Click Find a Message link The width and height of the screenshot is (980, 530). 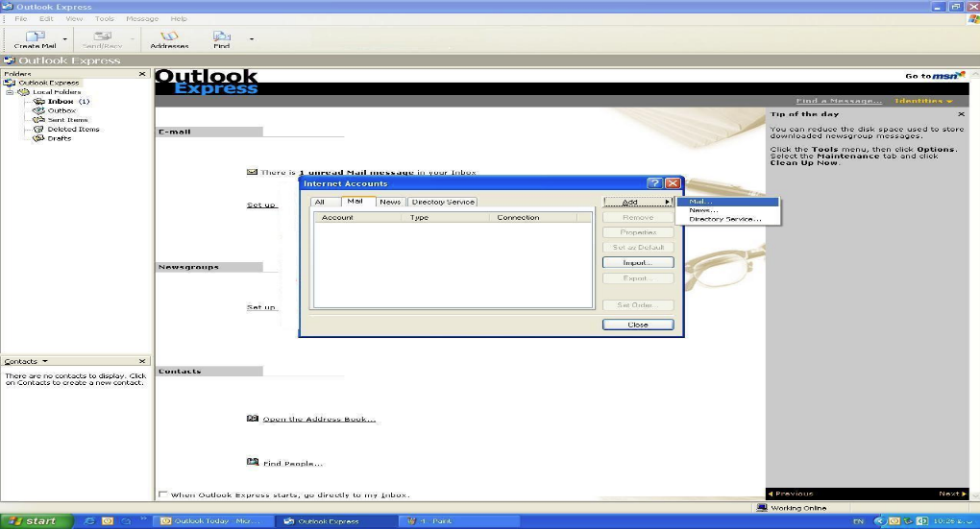tap(839, 101)
